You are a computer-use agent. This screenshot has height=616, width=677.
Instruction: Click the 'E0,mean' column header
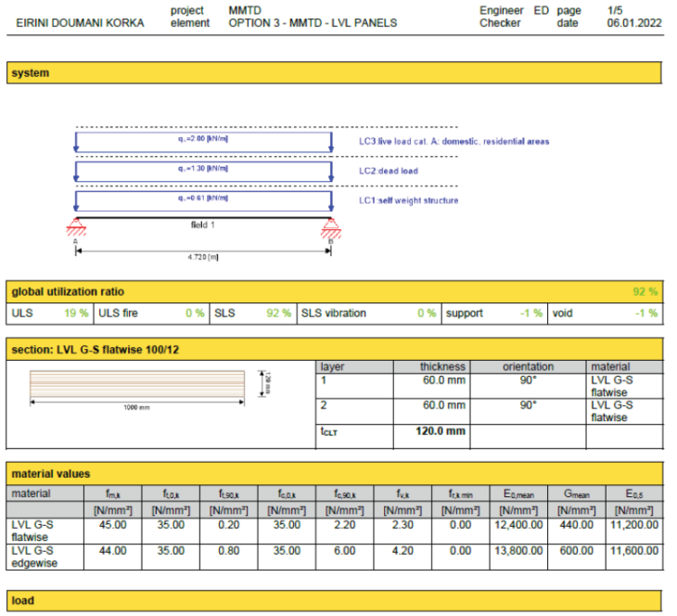tap(518, 494)
